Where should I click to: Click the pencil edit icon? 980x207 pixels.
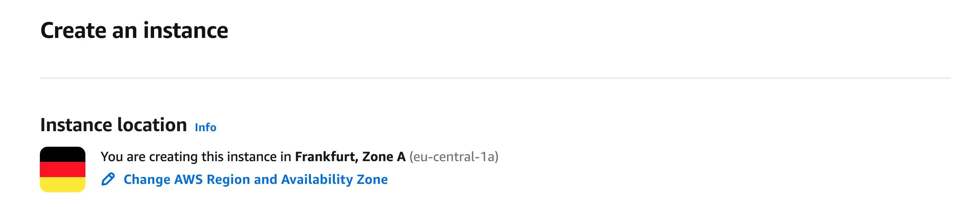click(x=108, y=179)
